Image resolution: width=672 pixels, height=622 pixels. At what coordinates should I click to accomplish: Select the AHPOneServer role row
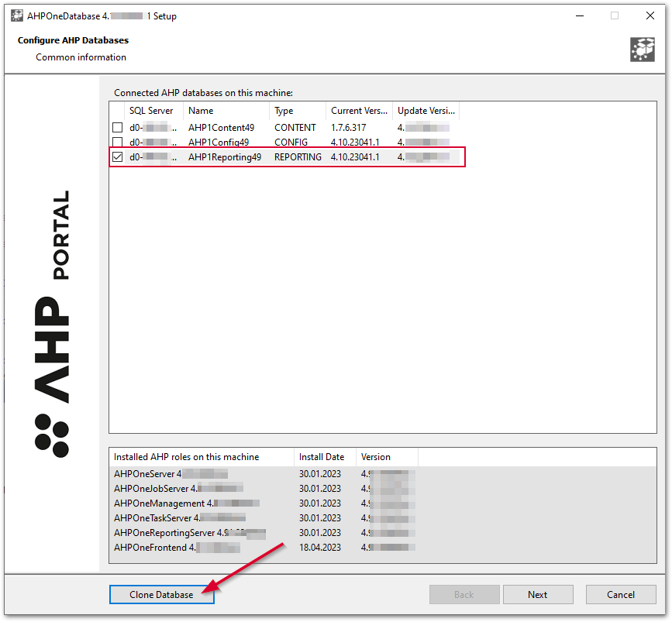[382, 474]
